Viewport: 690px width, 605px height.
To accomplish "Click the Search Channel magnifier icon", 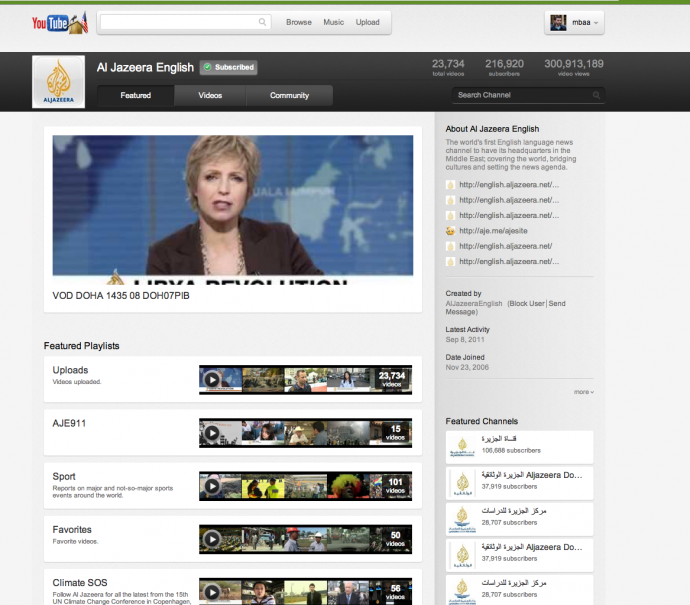I will click(x=596, y=95).
